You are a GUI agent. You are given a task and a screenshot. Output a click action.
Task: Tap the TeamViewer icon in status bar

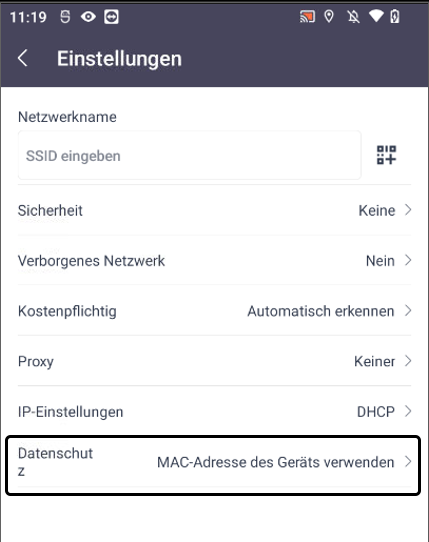[x=111, y=17]
